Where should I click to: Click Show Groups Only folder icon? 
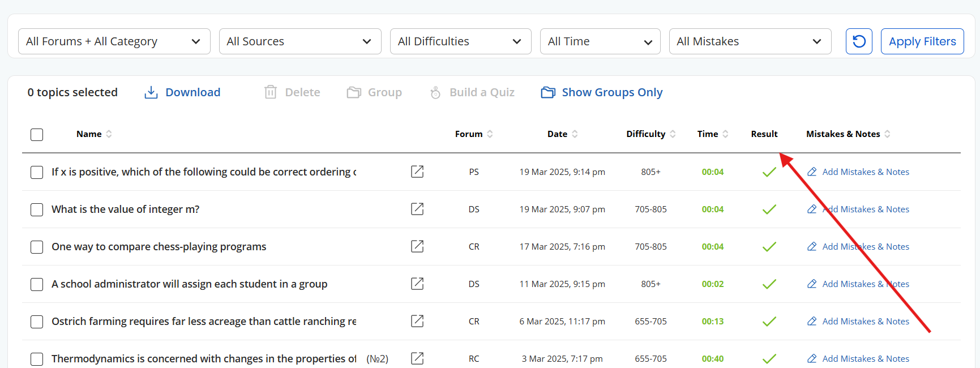click(548, 92)
